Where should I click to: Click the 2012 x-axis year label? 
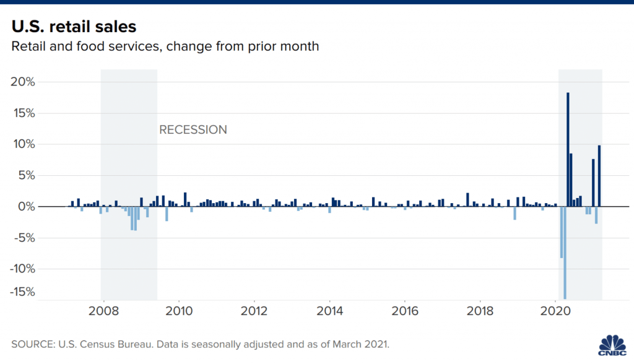(x=254, y=311)
